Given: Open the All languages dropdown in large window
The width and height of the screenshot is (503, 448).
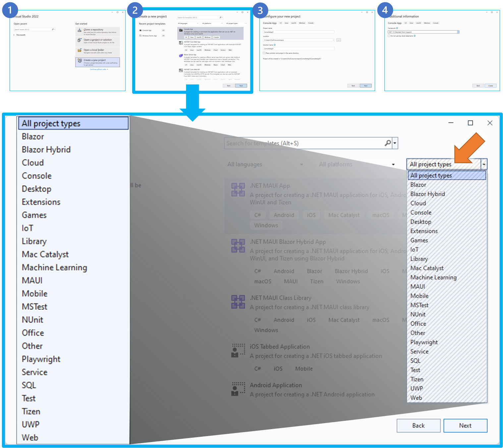Looking at the screenshot, I should [265, 164].
